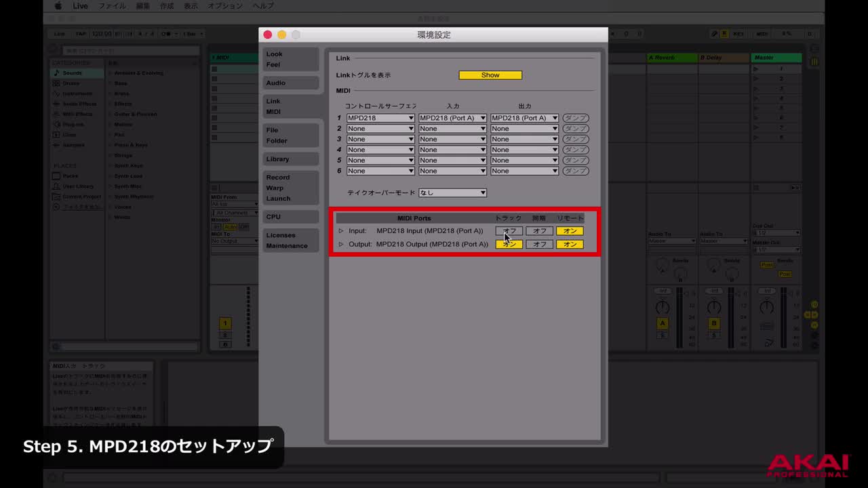Open the Plug-ins section of the browser
The width and height of the screenshot is (868, 488).
pos(73,124)
